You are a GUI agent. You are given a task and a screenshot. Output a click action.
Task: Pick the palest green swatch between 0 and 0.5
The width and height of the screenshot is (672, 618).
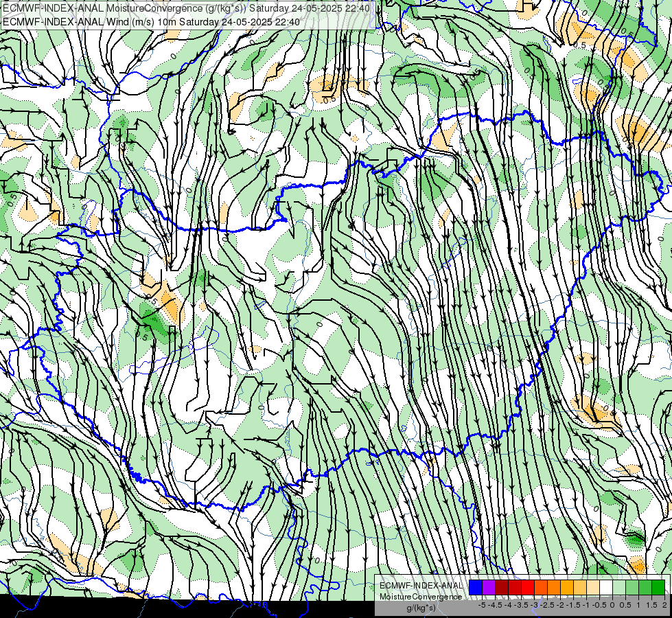pos(619,588)
